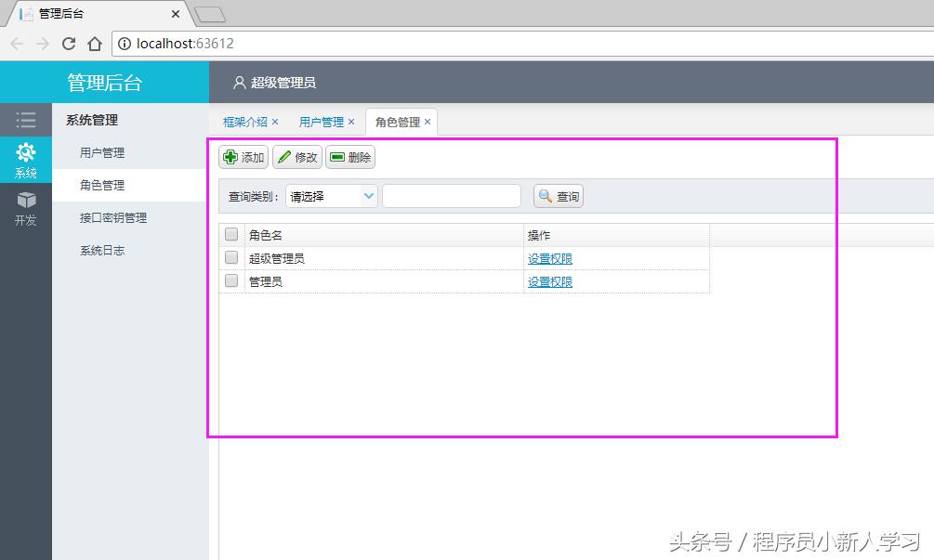Open 设置权限 for the 超级管理员 role

pos(548,257)
